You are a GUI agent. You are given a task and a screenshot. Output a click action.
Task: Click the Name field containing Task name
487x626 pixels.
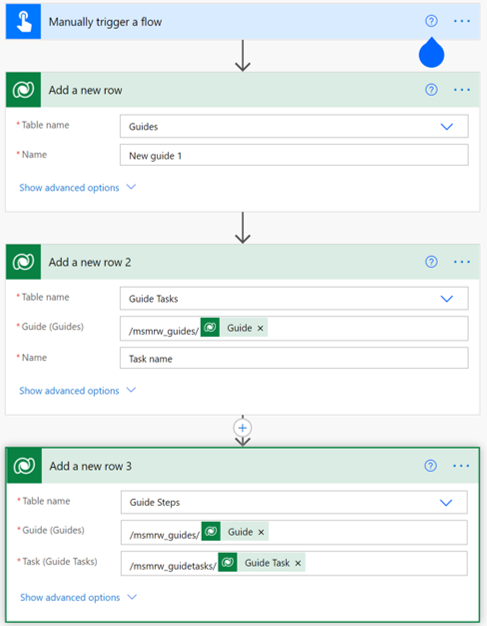294,358
